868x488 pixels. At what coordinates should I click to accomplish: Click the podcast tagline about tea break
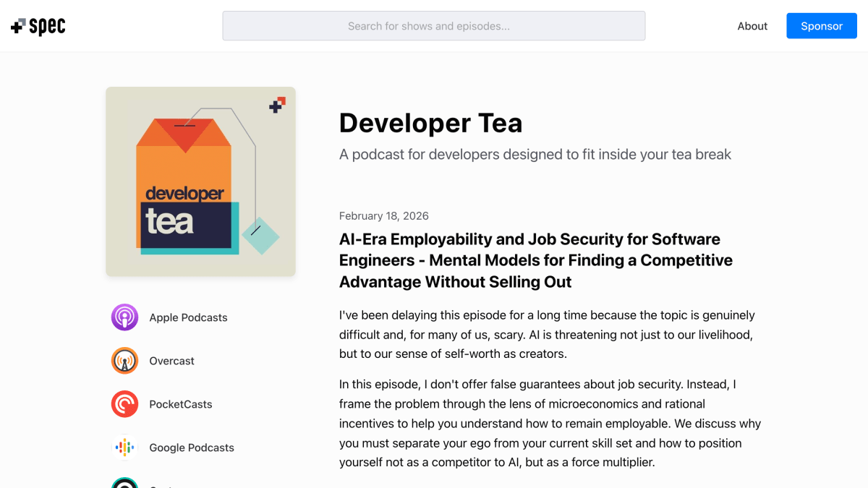pos(535,154)
